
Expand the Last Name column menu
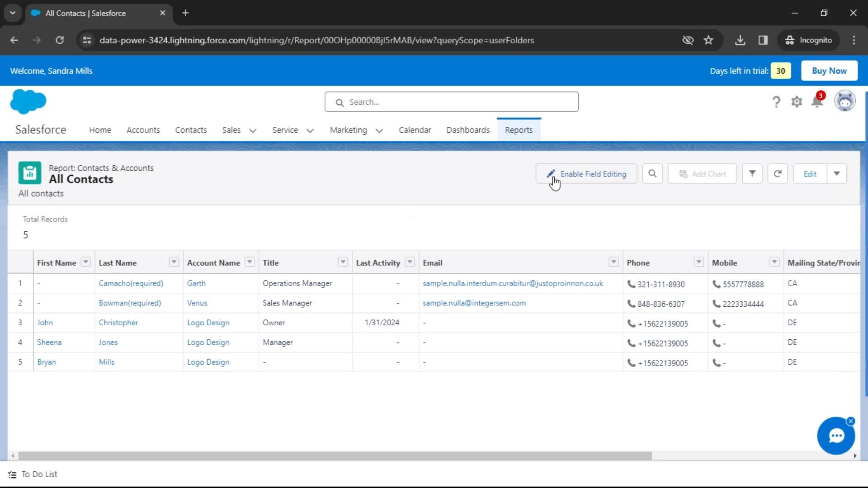click(174, 262)
